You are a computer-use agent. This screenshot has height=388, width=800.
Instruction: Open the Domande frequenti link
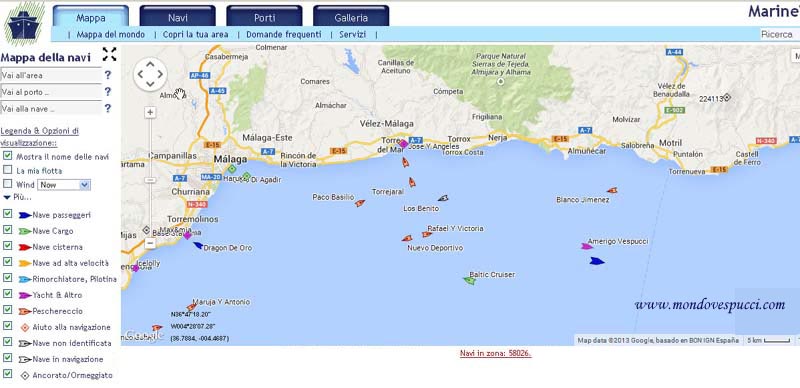point(284,34)
